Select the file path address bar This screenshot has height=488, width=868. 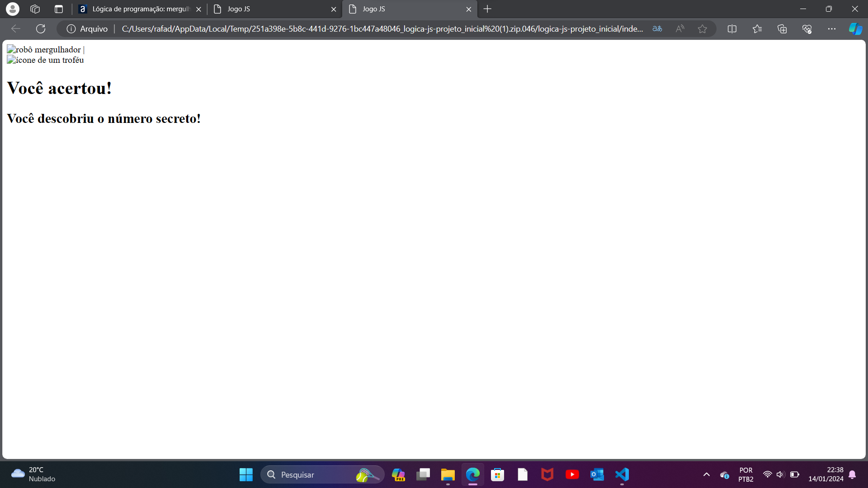(382, 29)
